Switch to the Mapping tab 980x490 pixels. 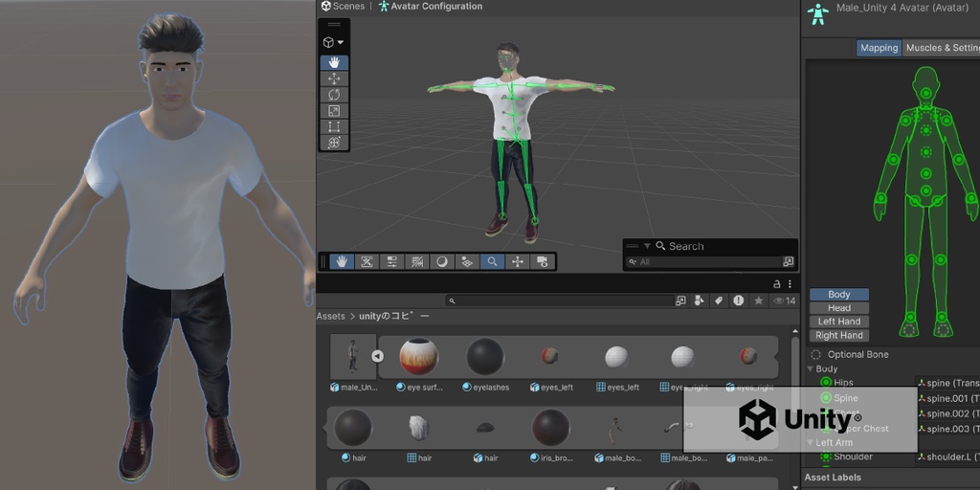[x=879, y=48]
